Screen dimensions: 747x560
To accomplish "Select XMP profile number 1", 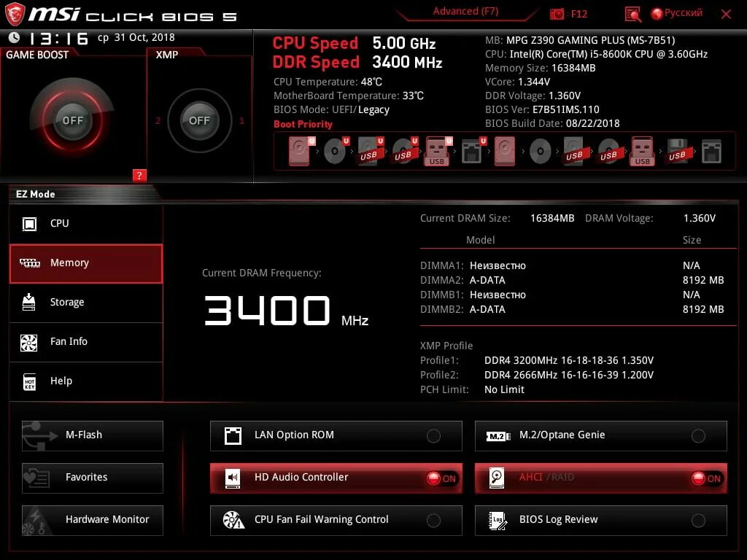I will pyautogui.click(x=242, y=121).
